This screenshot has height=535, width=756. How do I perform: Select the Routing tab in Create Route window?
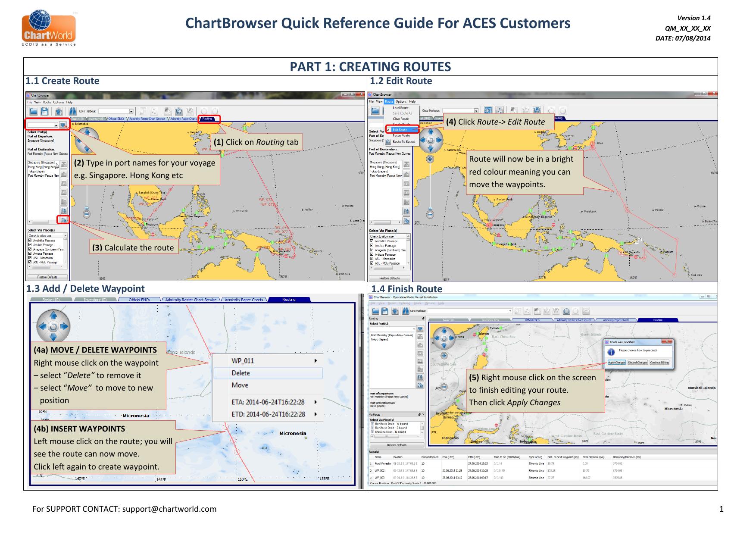tap(207, 119)
